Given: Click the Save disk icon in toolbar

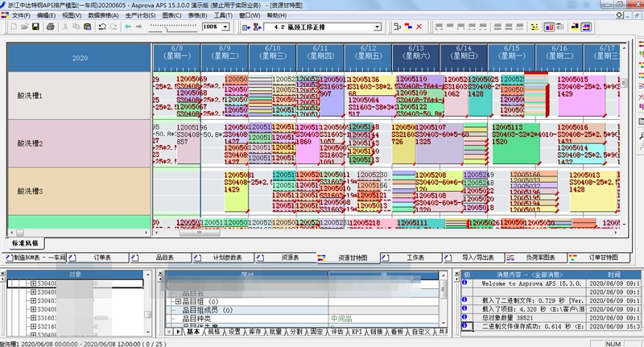Looking at the screenshot, I should tap(36, 27).
